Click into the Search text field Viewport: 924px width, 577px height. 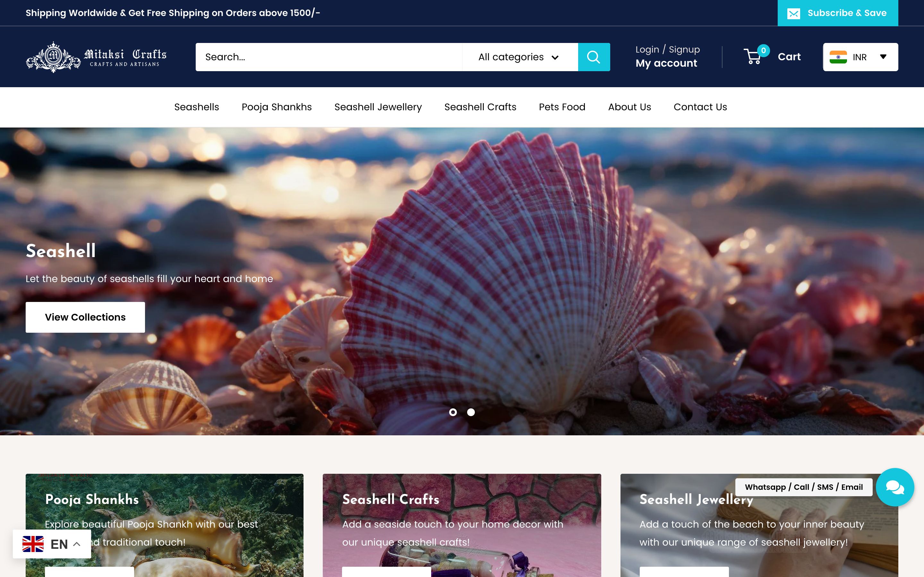(328, 57)
